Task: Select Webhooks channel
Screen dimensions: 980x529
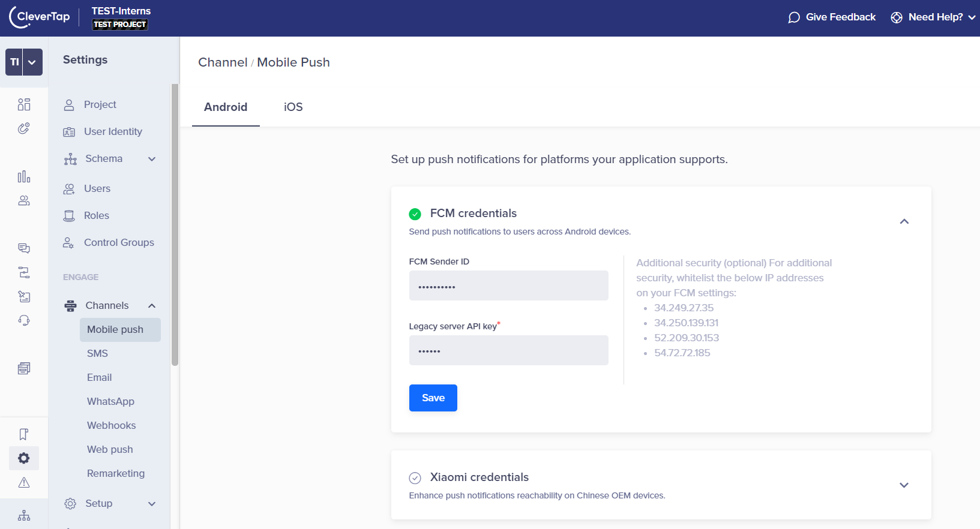Action: [111, 425]
